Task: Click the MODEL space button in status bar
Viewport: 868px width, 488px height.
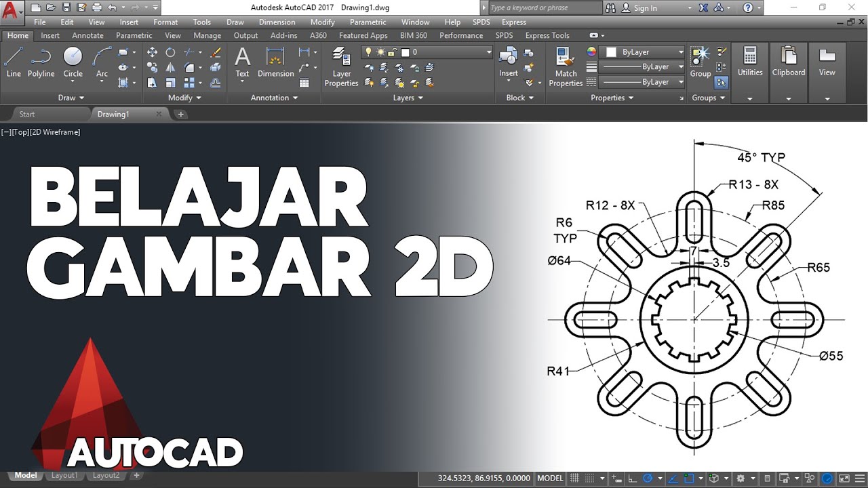Action: point(550,478)
